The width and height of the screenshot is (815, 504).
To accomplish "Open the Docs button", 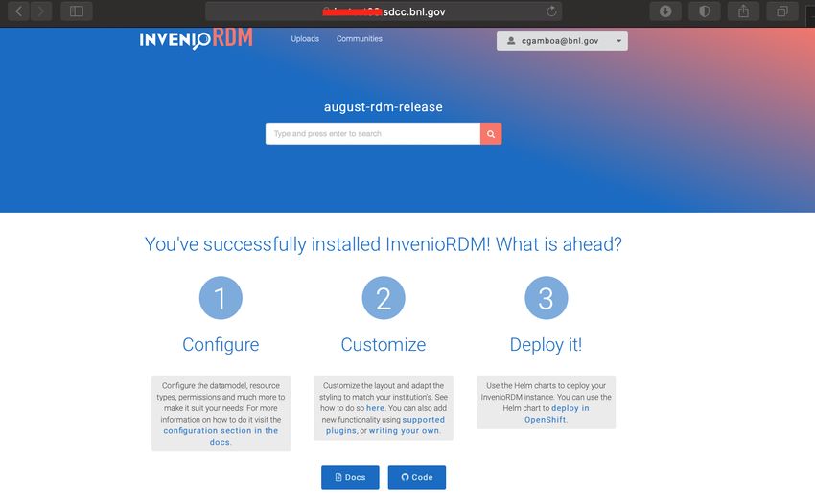I will pyautogui.click(x=350, y=477).
